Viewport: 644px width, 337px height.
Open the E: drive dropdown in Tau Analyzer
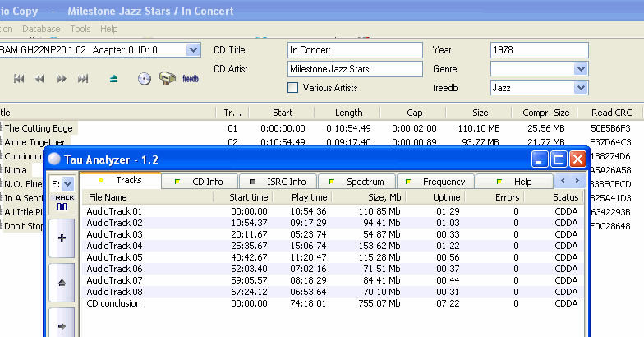(68, 184)
